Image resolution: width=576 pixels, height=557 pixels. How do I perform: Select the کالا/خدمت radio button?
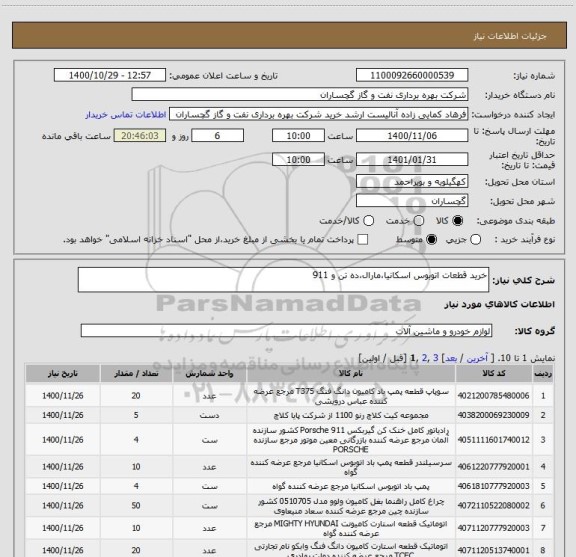[x=368, y=220]
